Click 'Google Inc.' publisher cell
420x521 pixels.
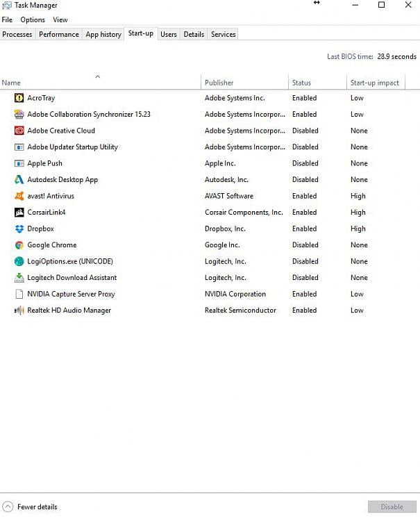[x=222, y=245]
